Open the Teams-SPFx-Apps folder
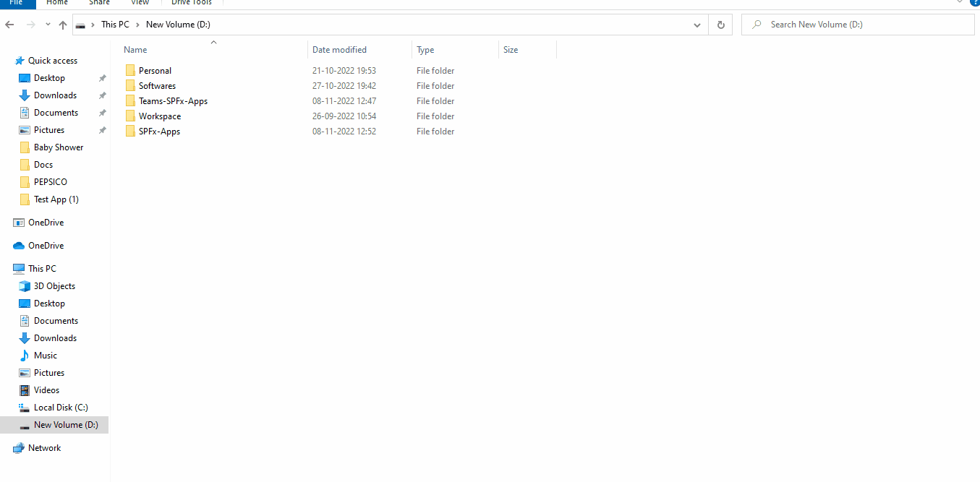This screenshot has height=482, width=980. (173, 100)
